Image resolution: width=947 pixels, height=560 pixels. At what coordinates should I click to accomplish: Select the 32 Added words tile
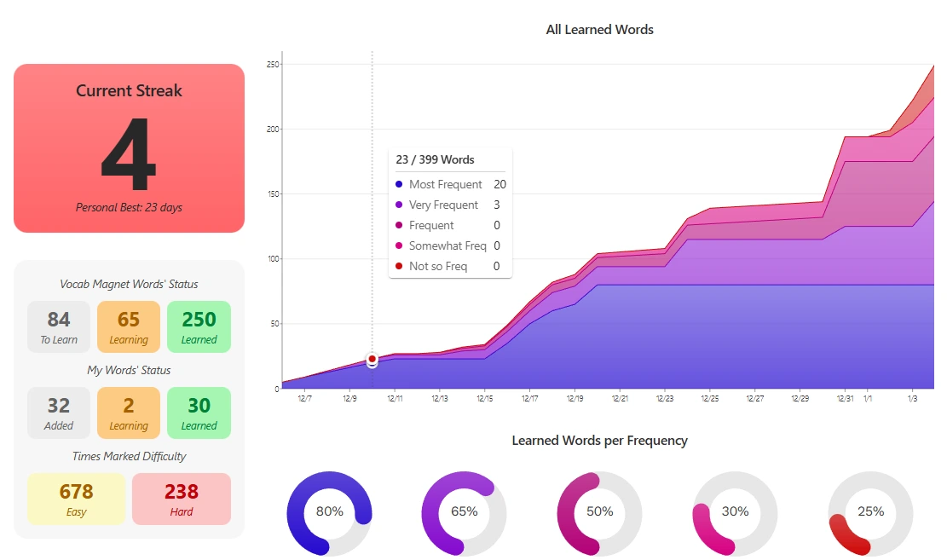click(59, 413)
